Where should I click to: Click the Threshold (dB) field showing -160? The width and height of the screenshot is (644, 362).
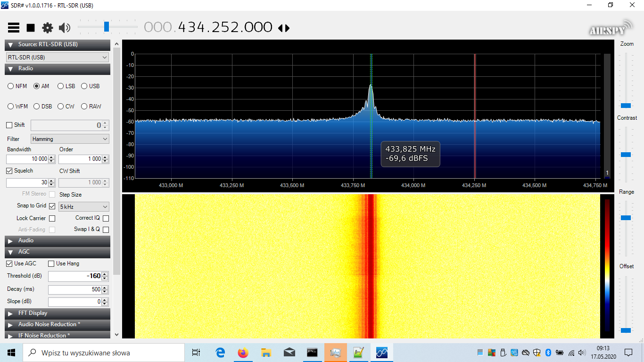[x=75, y=276]
